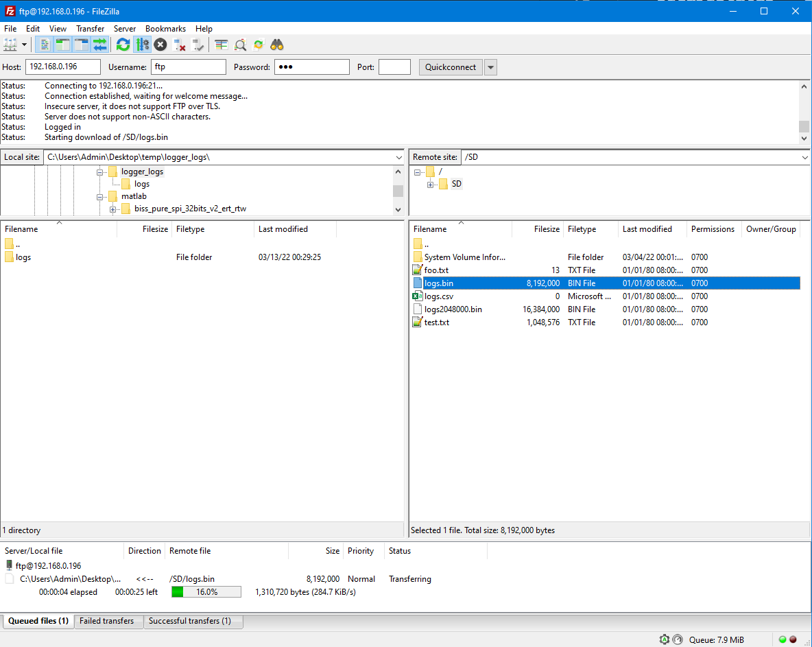812x647 pixels.
Task: Cancel current operation with the X icon
Action: click(x=160, y=45)
